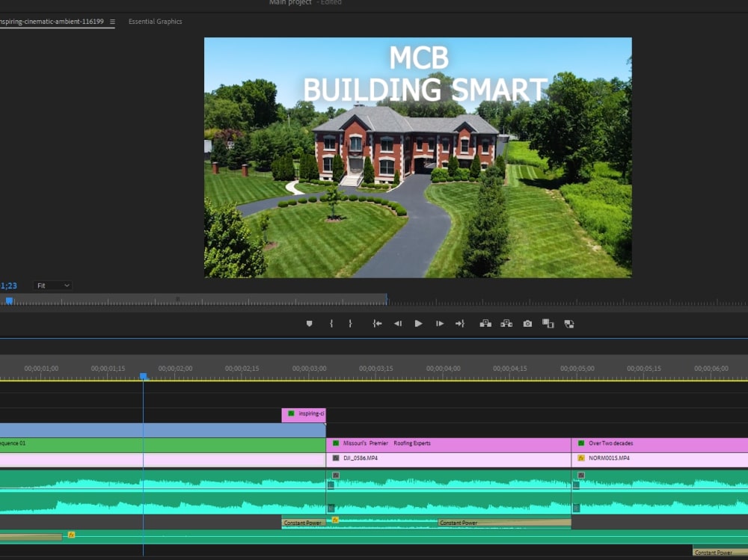Switch to the Essential Graphics tab
Image resolution: width=748 pixels, height=560 pixels.
coord(155,22)
